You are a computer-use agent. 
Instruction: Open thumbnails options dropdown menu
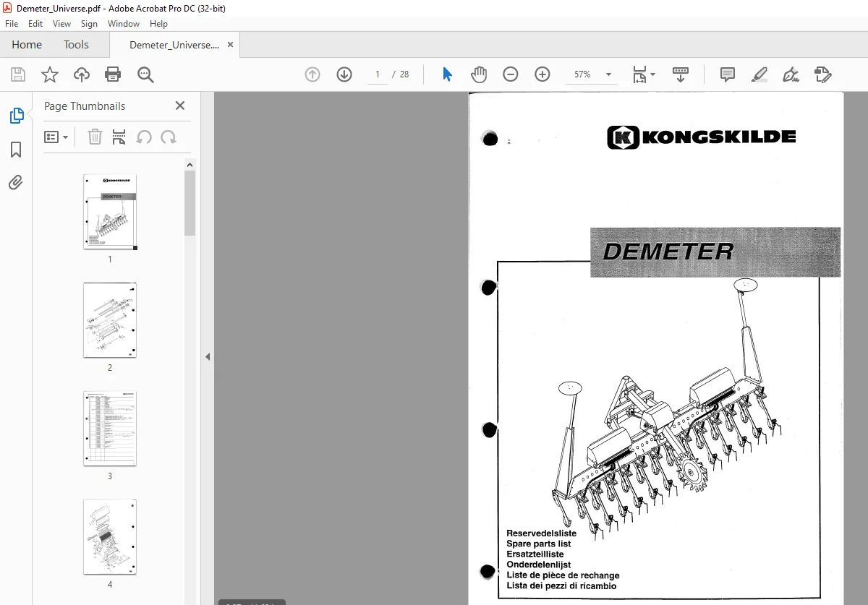pyautogui.click(x=56, y=137)
